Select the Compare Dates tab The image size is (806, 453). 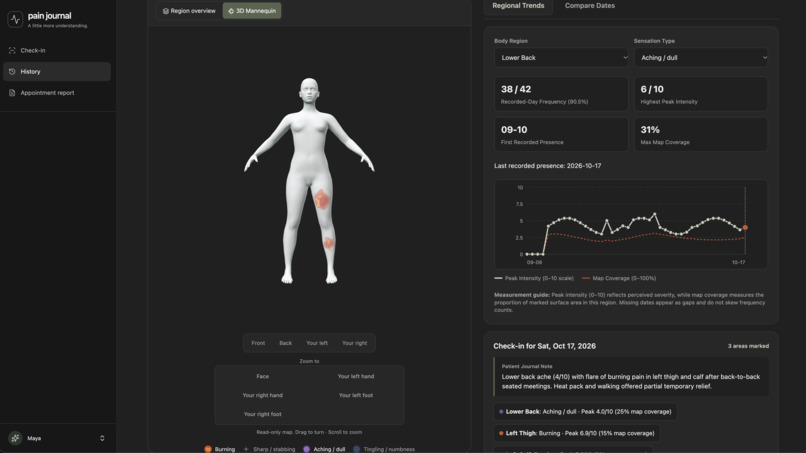tap(590, 6)
